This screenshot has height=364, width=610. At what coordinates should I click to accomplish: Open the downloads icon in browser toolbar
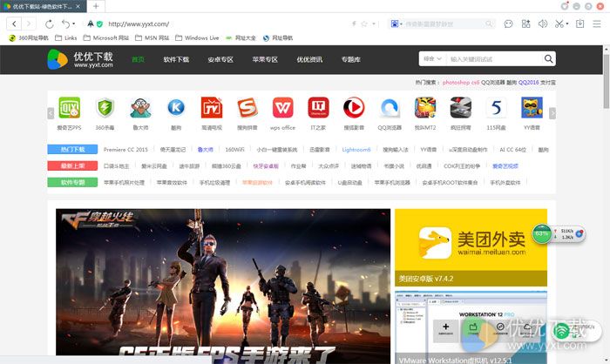[579, 24]
